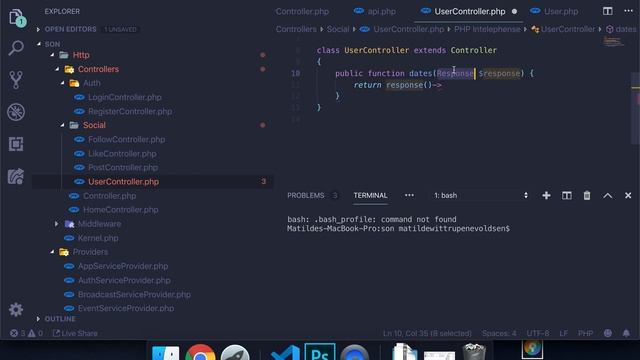Viewport: 640px width, 360px height.
Task: Launch Google Chrome from the Dock
Action: (x=200, y=353)
